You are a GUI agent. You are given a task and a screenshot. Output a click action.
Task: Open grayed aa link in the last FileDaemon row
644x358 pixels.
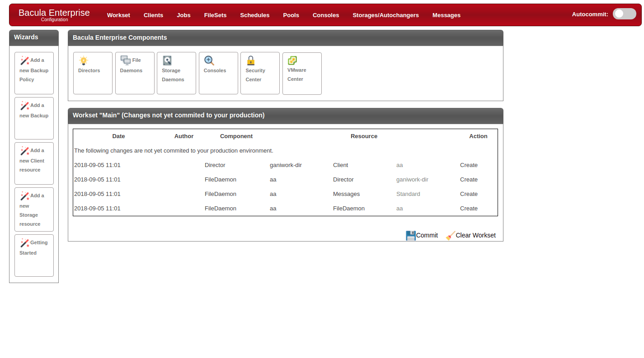pos(400,209)
